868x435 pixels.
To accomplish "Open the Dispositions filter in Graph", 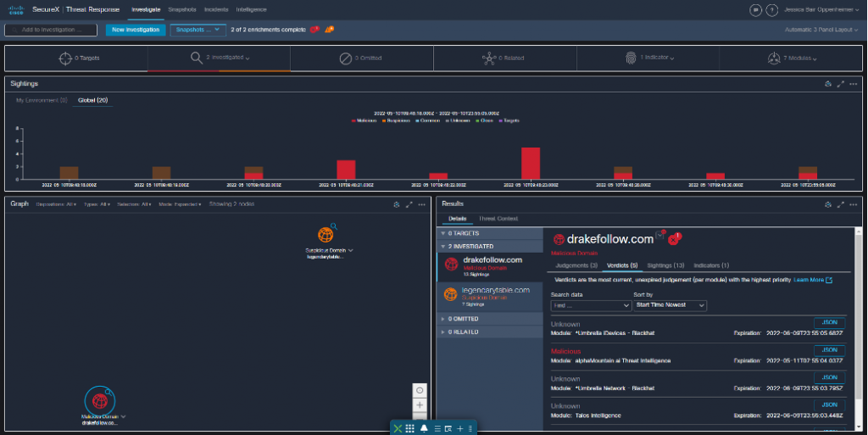I will [56, 204].
